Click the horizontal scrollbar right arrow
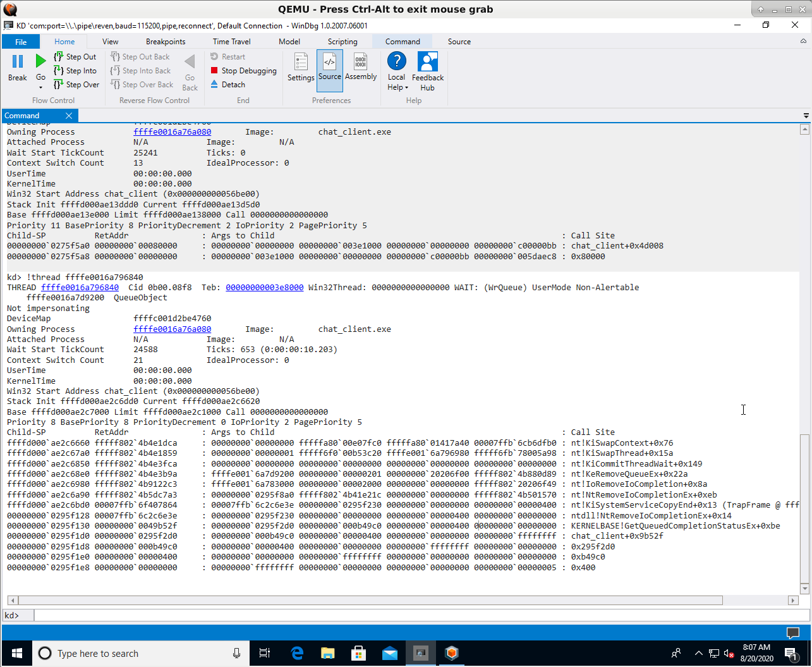The image size is (812, 667). 793,600
